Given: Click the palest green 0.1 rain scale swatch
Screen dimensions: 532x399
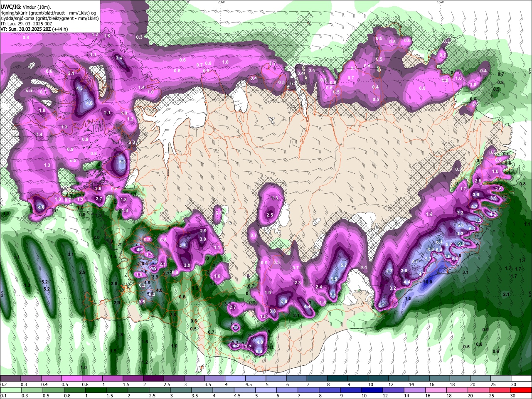Looking at the screenshot, I should click(11, 390).
